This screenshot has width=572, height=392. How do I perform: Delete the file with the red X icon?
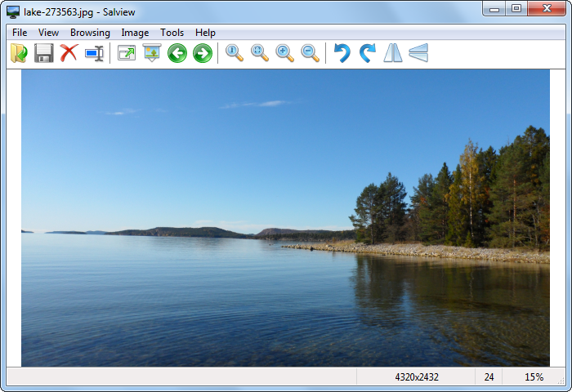69,53
